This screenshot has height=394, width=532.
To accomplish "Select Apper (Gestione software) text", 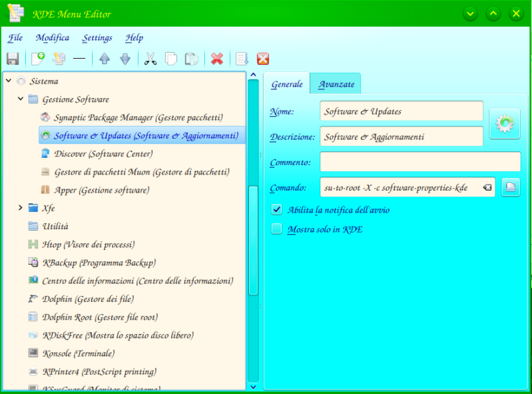I will pos(102,190).
